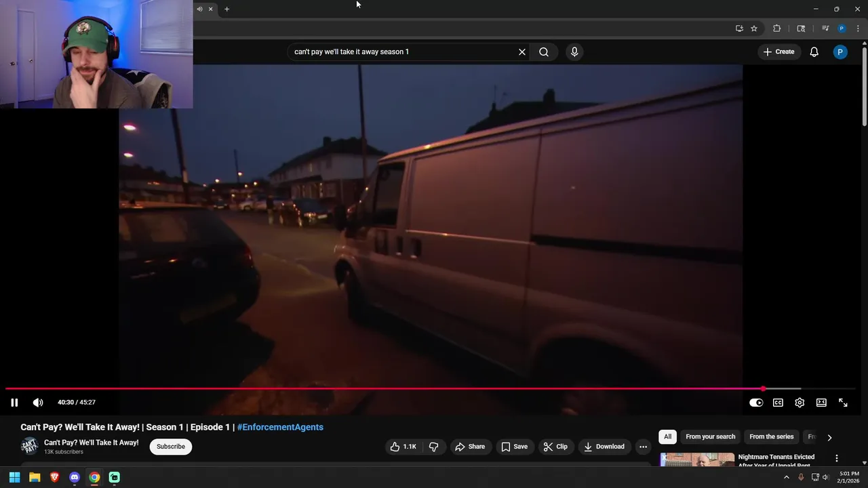Subscribe to Can't Pay? We'll Take It Away!
Screen dimensions: 868x488
tap(171, 447)
